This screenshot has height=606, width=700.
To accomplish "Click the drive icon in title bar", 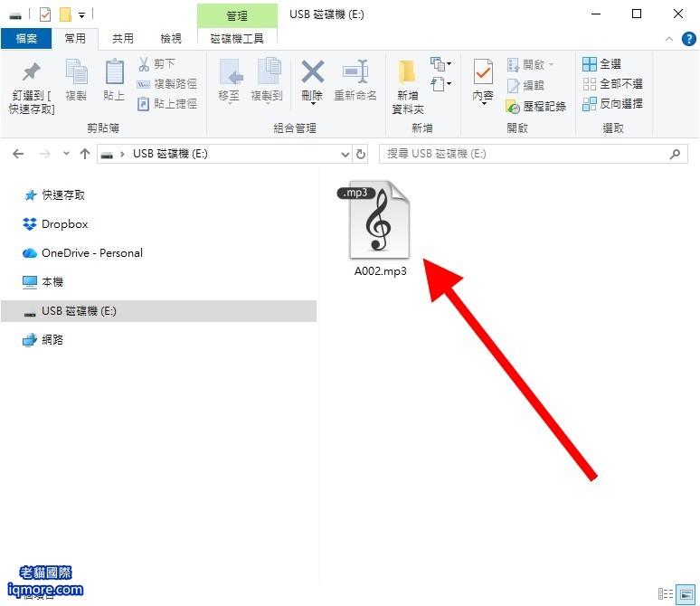I will pos(15,16).
